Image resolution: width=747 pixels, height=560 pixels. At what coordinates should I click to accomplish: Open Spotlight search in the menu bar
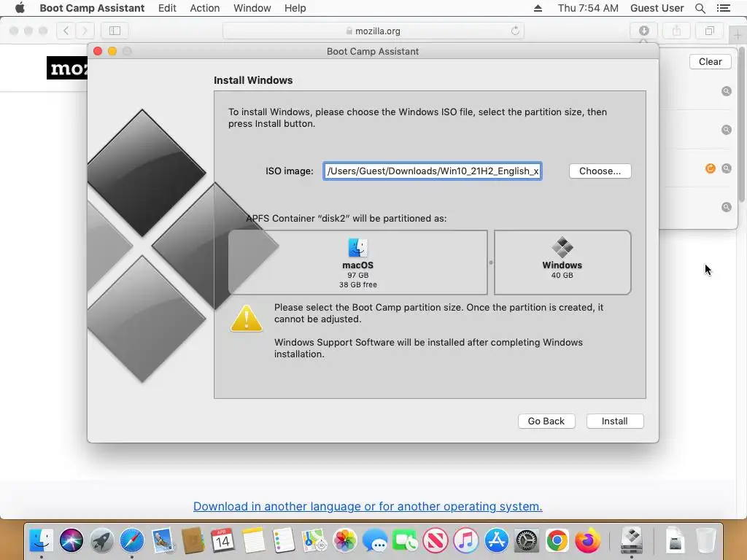[700, 8]
